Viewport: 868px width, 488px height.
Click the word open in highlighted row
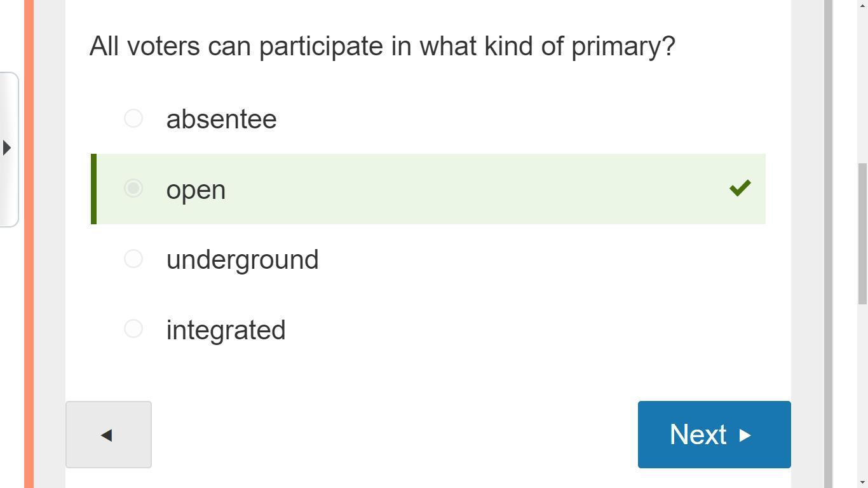point(196,190)
